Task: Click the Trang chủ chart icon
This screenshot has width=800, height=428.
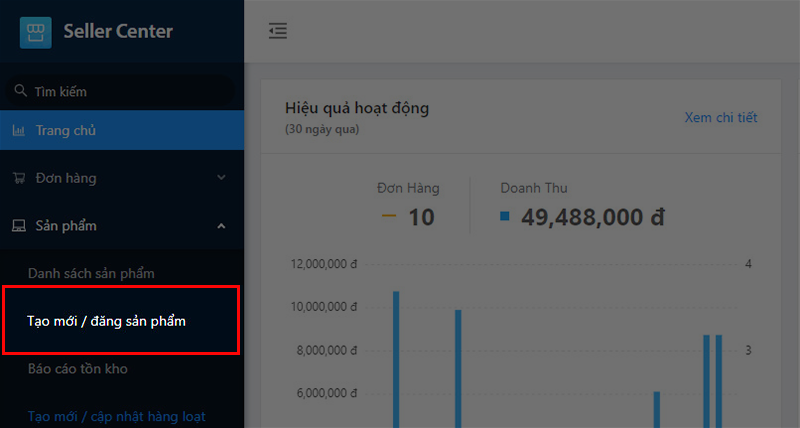Action: [x=19, y=131]
